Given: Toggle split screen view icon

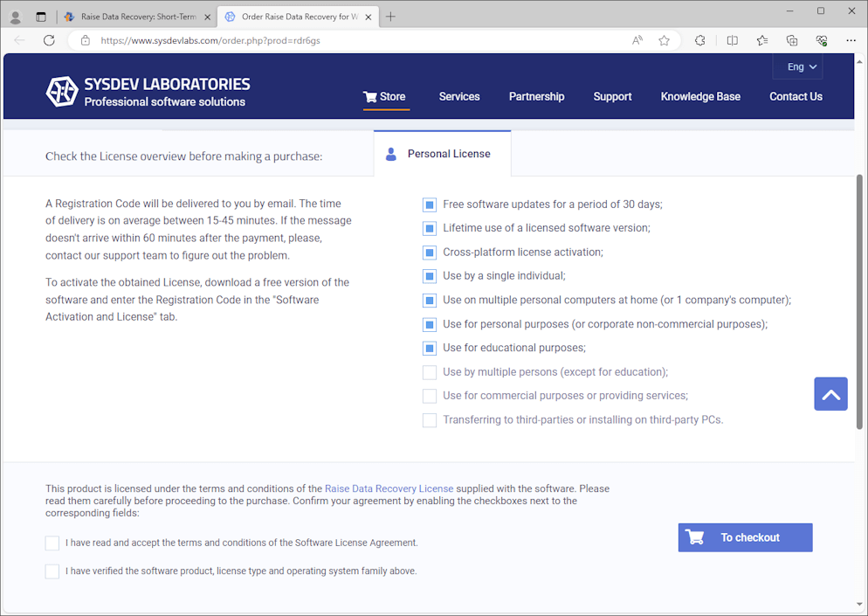Looking at the screenshot, I should click(x=732, y=40).
